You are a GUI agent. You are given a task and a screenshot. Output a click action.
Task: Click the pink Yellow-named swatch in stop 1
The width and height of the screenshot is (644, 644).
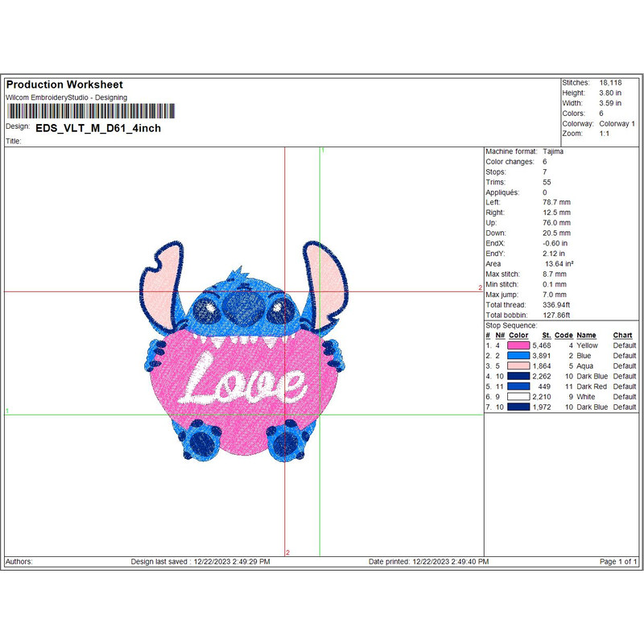click(x=518, y=345)
